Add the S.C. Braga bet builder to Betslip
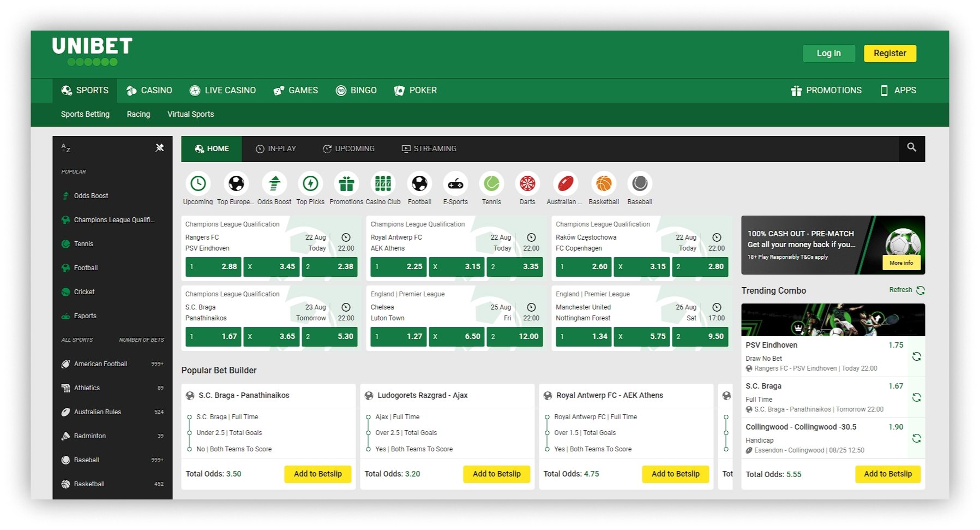 click(x=318, y=474)
